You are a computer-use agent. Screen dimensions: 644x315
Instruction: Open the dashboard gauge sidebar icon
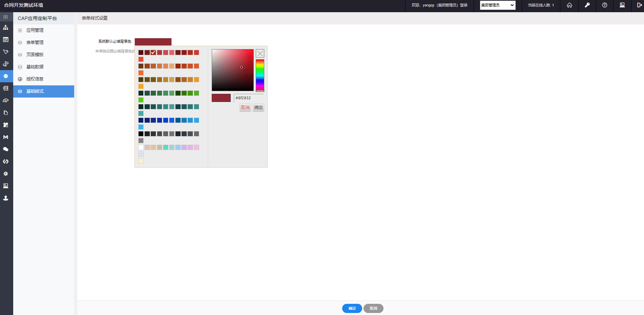pyautogui.click(x=6, y=101)
